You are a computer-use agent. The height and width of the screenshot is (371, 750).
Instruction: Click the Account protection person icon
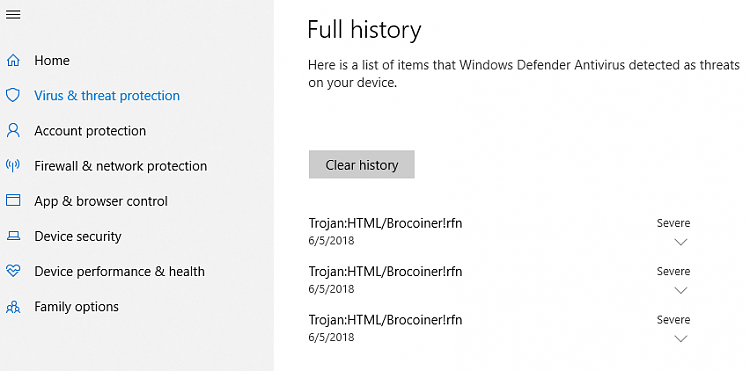point(13,131)
